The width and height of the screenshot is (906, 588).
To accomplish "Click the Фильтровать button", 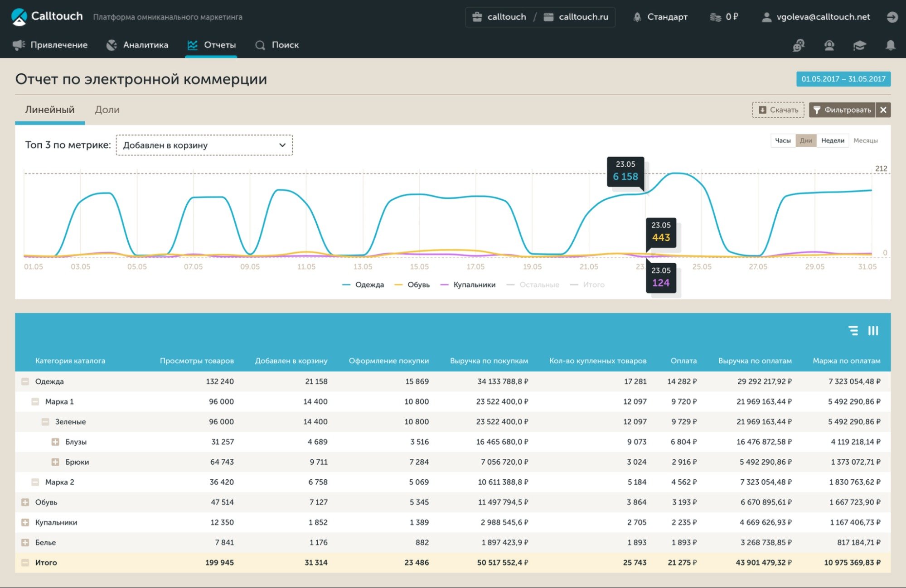I will [842, 110].
